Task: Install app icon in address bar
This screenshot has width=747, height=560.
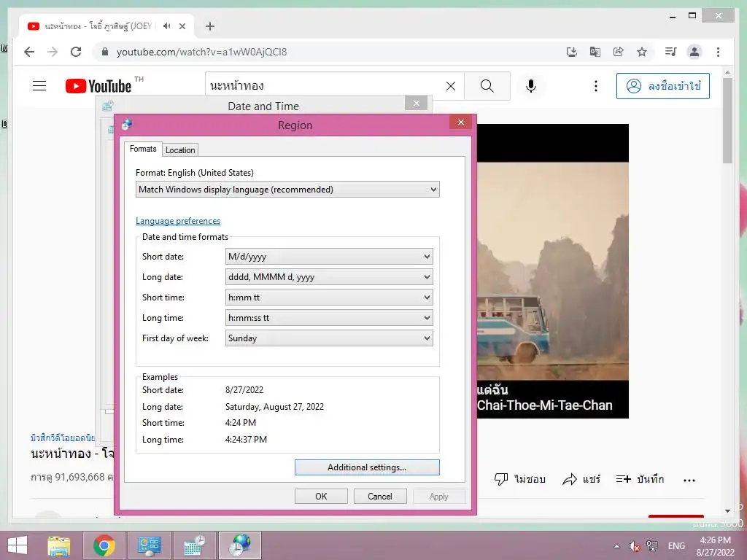Action: 572,52
